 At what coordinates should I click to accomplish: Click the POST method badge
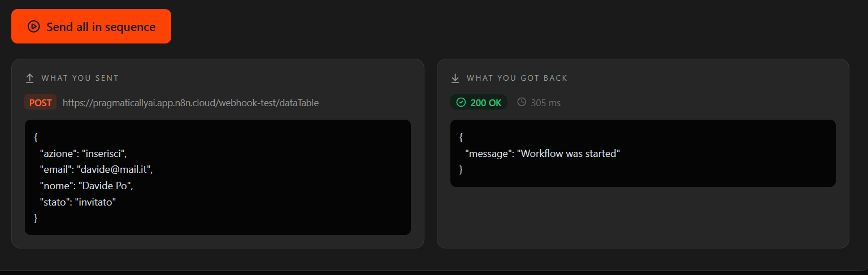click(40, 103)
